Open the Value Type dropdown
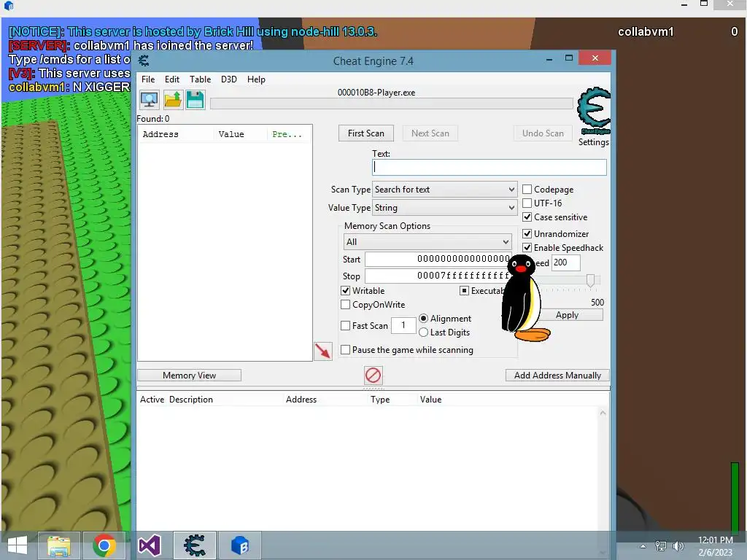Image resolution: width=747 pixels, height=560 pixels. click(x=444, y=208)
